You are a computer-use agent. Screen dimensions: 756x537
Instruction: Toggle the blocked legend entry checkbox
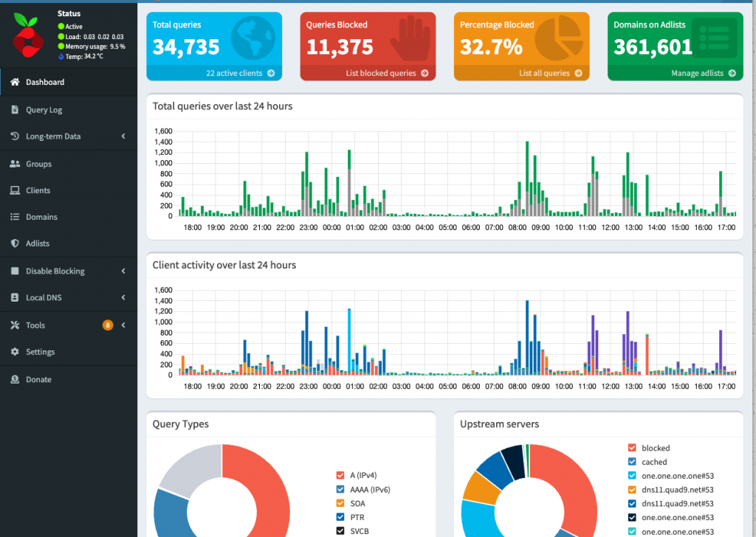[x=631, y=448]
